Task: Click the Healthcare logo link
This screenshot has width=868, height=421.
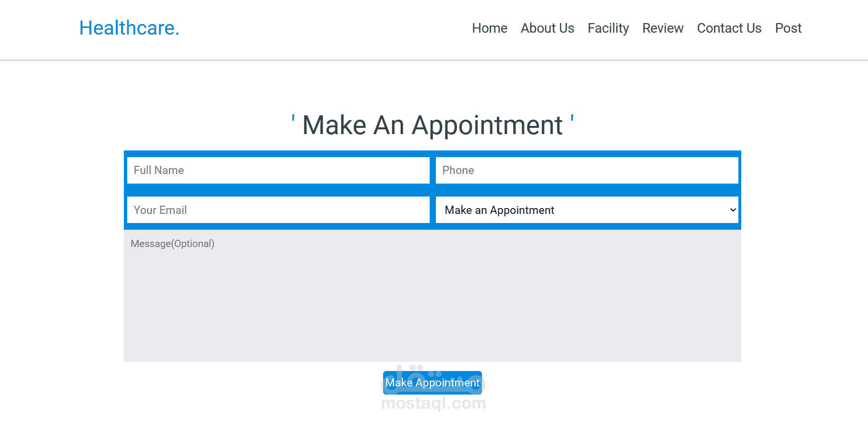Action: (x=129, y=28)
